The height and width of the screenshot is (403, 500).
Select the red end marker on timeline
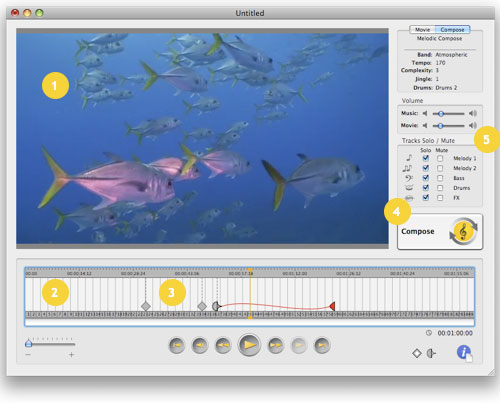click(x=332, y=306)
